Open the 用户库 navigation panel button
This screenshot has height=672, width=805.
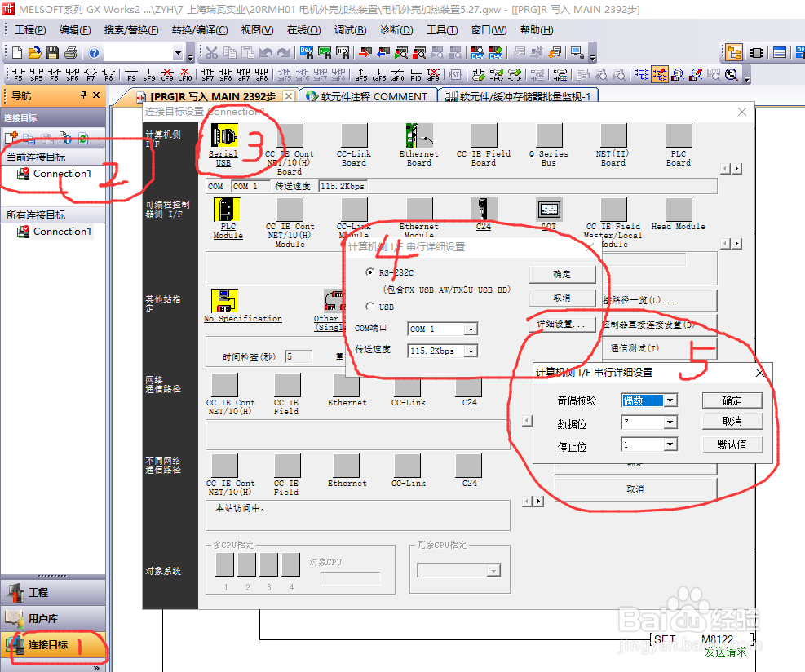[53, 618]
